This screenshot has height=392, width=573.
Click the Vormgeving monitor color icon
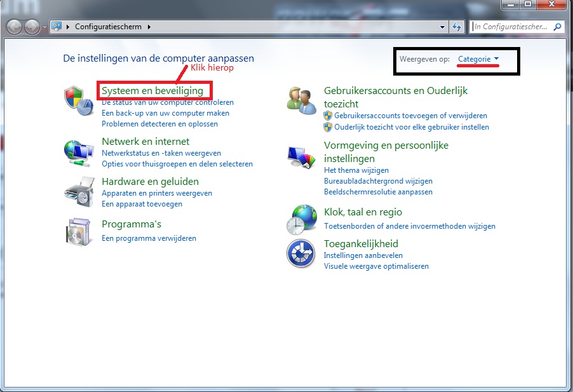click(302, 157)
